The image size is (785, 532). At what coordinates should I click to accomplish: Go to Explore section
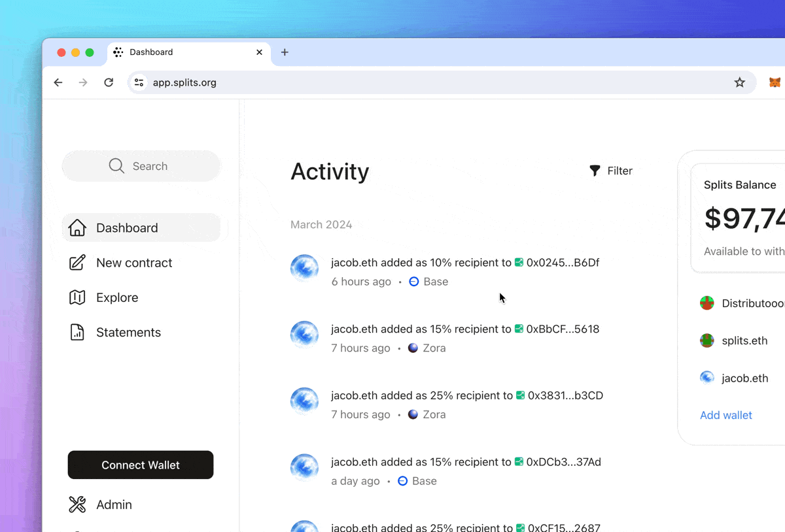105,297
